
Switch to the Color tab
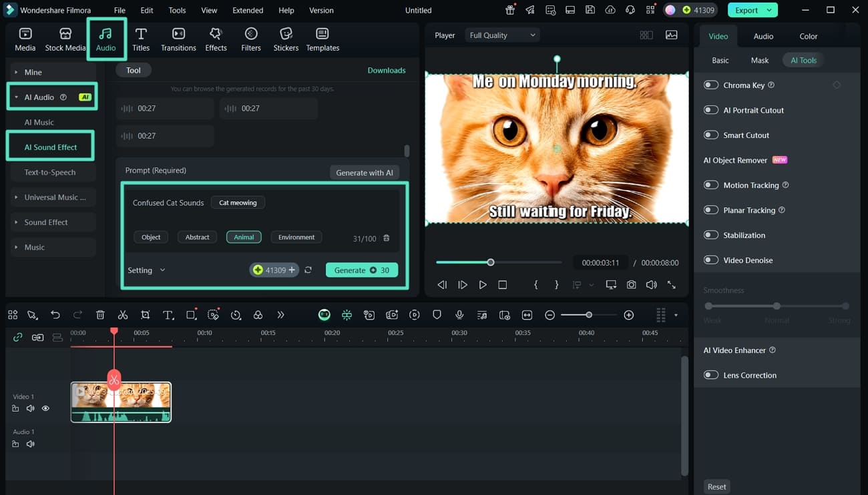coord(809,36)
